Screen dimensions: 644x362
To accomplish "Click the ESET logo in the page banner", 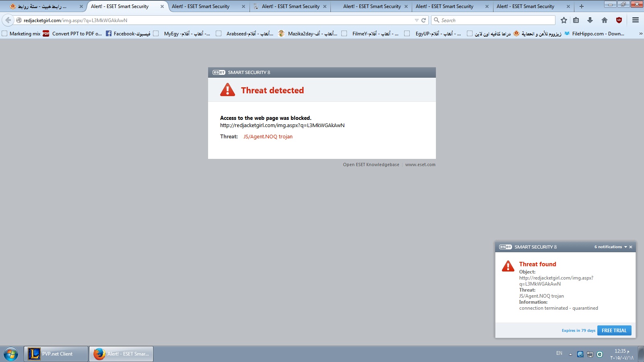I will point(219,72).
